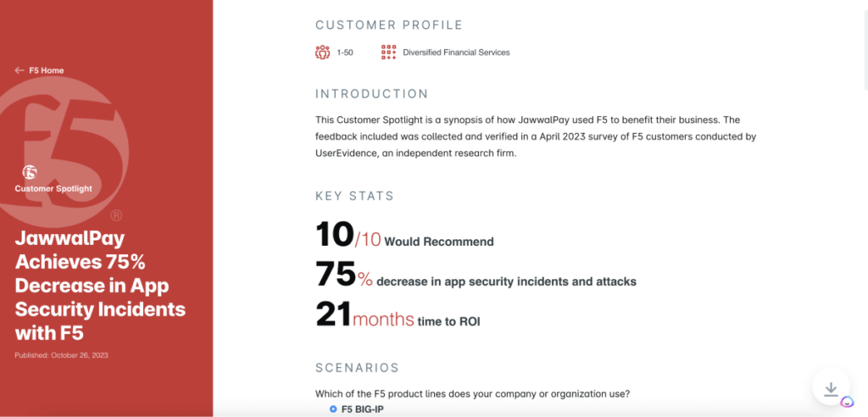The image size is (868, 417).
Task: Click the JawwalPay Achieves 75% Decrease headline
Action: (100, 286)
